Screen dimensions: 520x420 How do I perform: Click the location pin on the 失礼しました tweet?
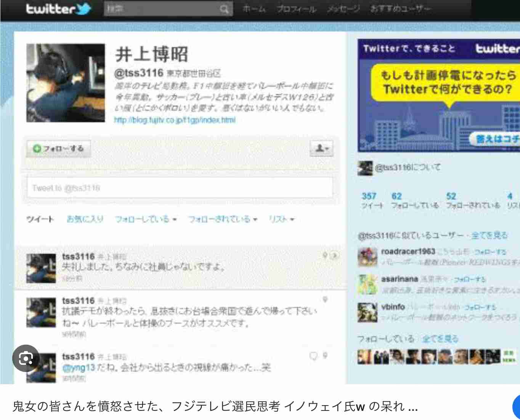pos(325,255)
